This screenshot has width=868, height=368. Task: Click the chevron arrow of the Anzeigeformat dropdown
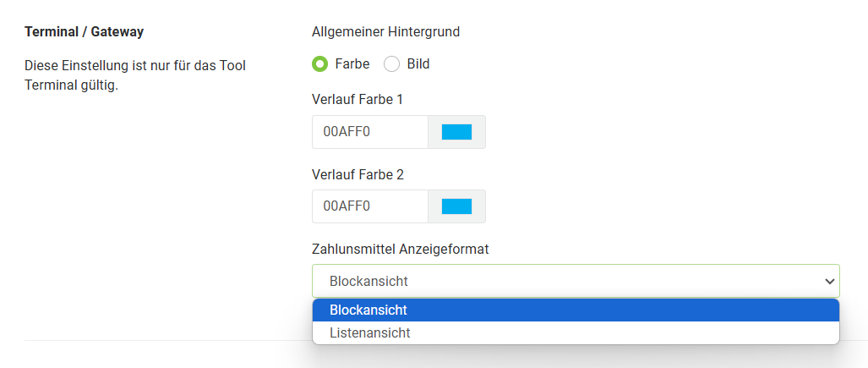click(x=829, y=282)
